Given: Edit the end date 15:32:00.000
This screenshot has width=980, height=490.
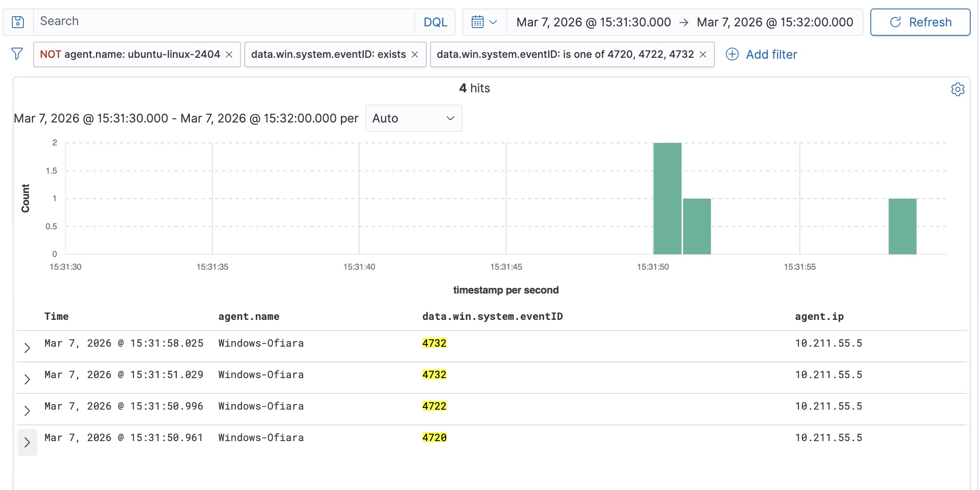Looking at the screenshot, I should [x=774, y=22].
